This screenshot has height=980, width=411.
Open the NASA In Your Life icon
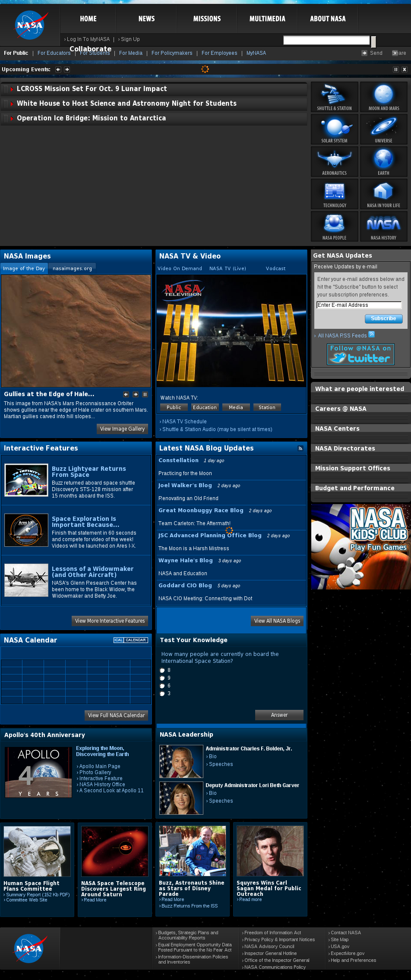[x=384, y=194]
